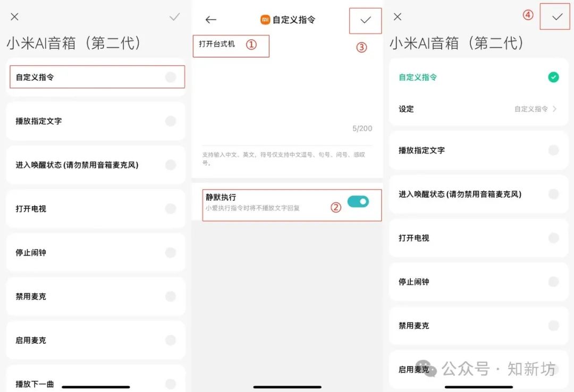Image resolution: width=574 pixels, height=392 pixels.
Task: Tap the green 自定义指令 label on the right screen
Action: coord(418,77)
